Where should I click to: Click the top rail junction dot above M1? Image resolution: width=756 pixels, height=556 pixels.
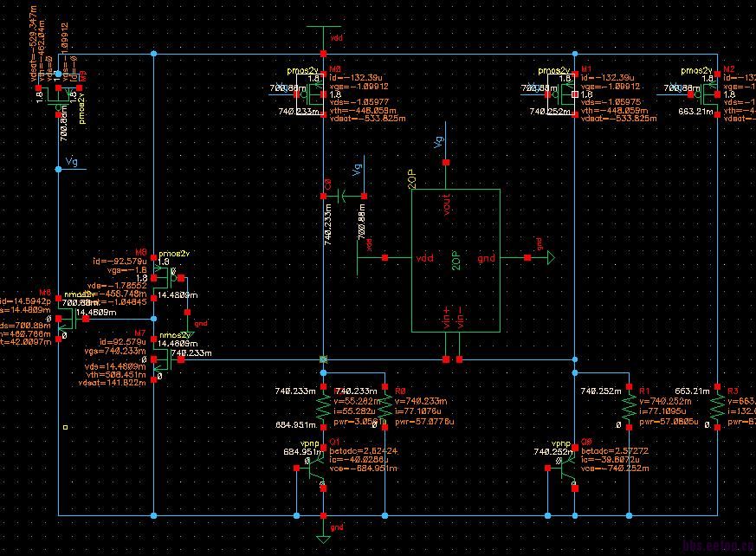pyautogui.click(x=575, y=54)
